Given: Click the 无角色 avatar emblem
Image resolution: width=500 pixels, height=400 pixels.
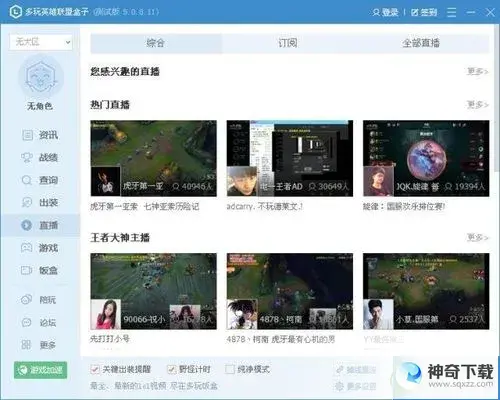Looking at the screenshot, I should pos(41,77).
